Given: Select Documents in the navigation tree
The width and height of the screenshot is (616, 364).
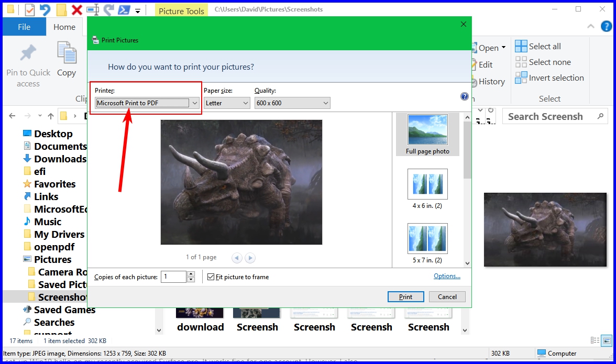Looking at the screenshot, I should click(55, 146).
